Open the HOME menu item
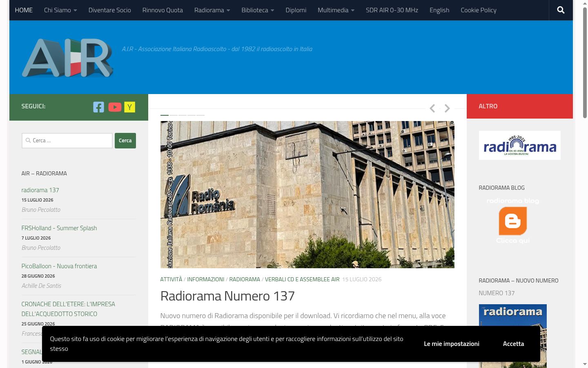This screenshot has height=368, width=588. pyautogui.click(x=24, y=10)
